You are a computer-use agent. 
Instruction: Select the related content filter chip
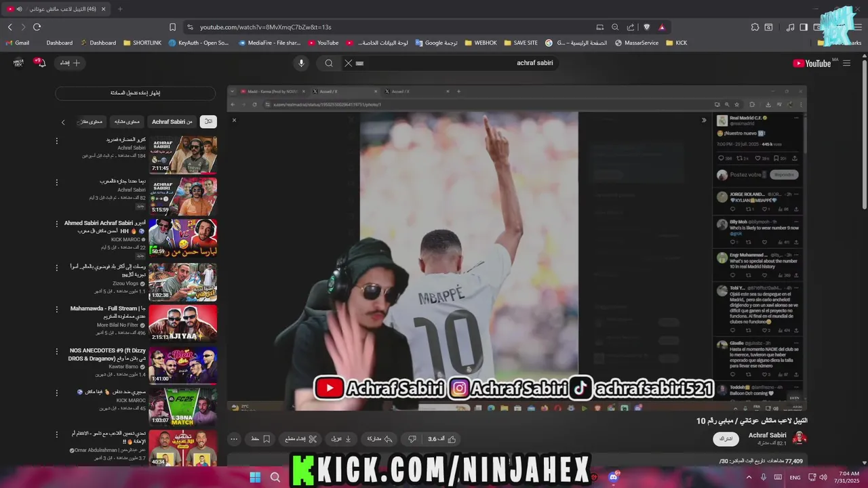pyautogui.click(x=127, y=122)
